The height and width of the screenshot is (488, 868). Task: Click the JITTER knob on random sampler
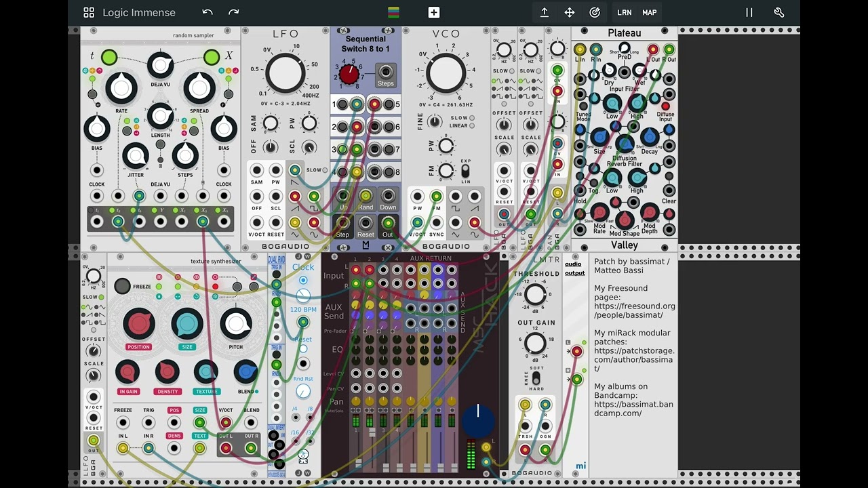pyautogui.click(x=136, y=156)
